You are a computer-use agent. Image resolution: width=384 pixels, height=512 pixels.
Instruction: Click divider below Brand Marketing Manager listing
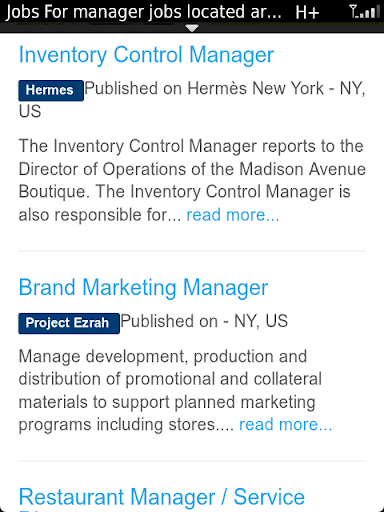tap(192, 461)
